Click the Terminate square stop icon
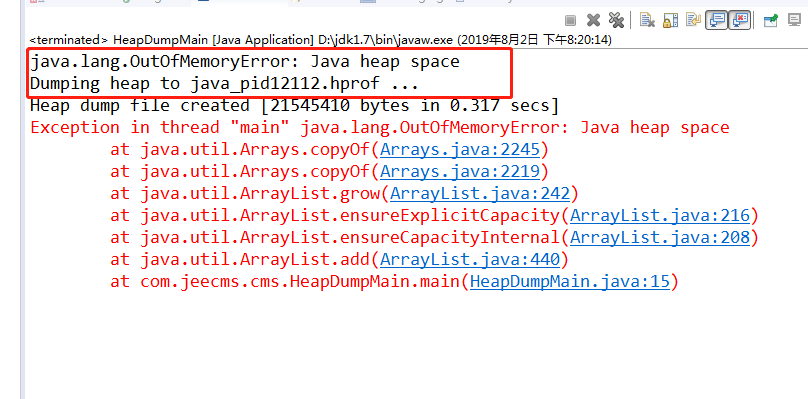The image size is (808, 399). 570,20
